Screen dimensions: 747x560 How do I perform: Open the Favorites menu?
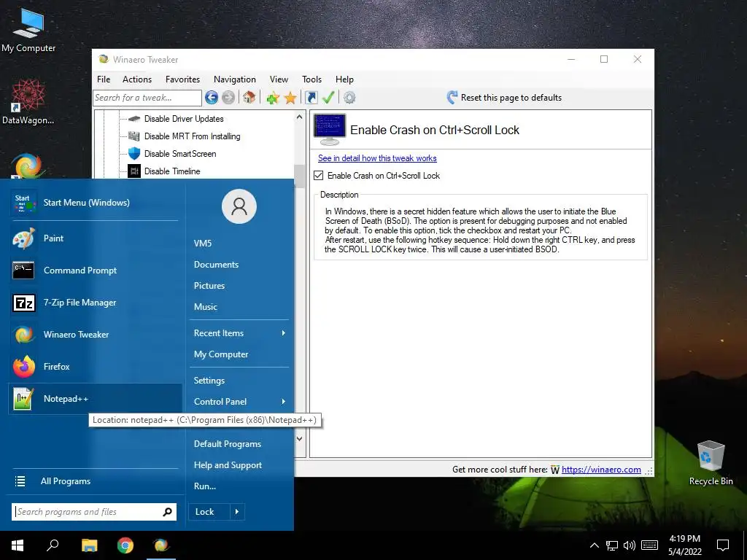(182, 79)
